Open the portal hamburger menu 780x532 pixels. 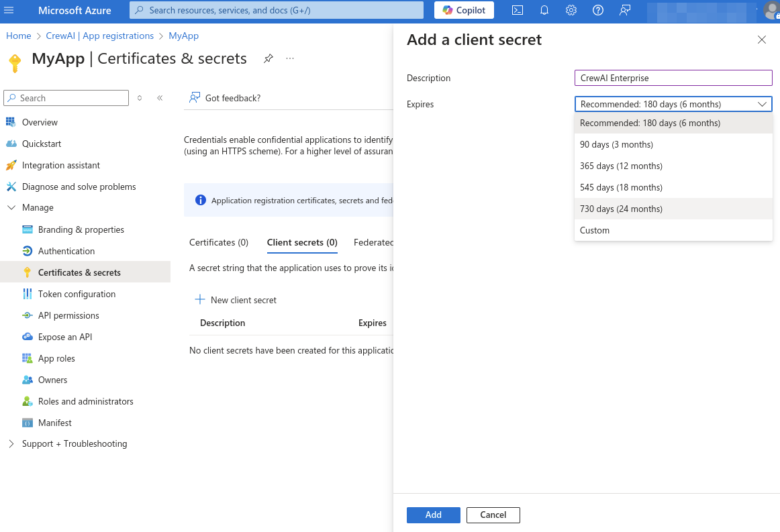coord(9,11)
